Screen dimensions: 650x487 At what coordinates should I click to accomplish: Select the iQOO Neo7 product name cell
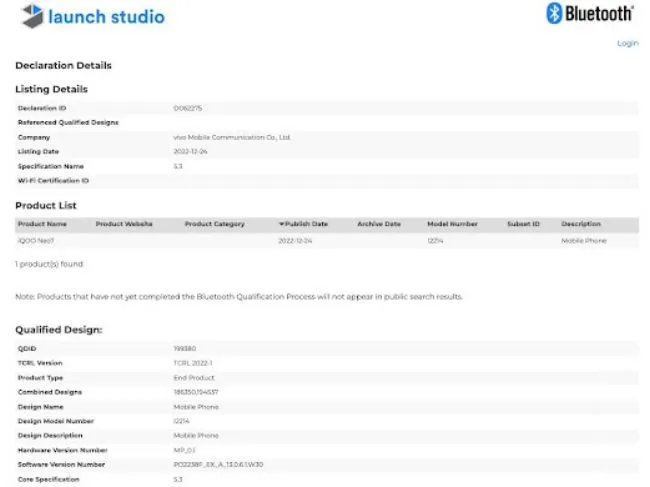point(36,240)
